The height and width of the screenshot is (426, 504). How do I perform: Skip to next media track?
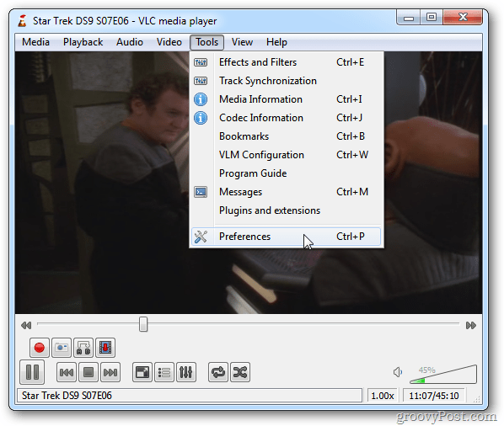coord(110,372)
